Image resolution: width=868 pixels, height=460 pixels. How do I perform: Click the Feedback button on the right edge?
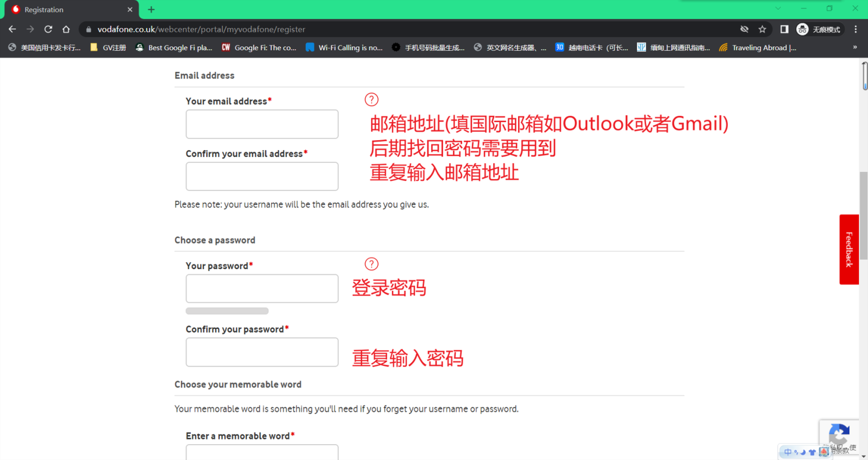click(849, 249)
